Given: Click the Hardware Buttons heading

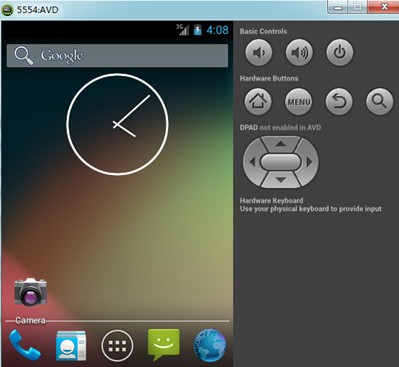Looking at the screenshot, I should (x=269, y=78).
